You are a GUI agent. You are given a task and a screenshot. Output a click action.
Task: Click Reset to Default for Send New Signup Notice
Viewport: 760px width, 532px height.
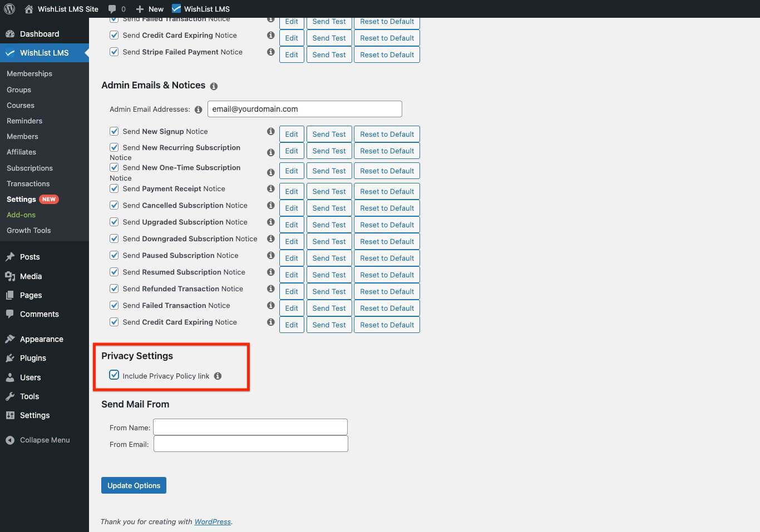click(387, 133)
